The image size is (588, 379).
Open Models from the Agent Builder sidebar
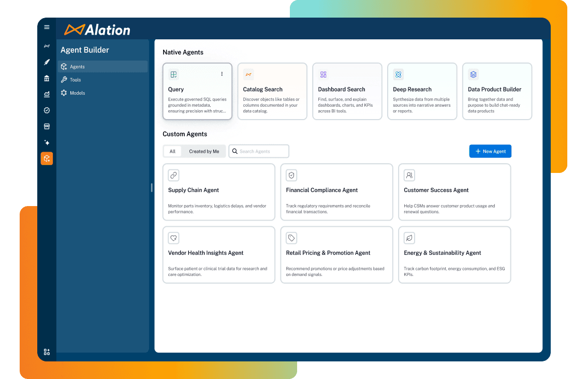point(65,93)
